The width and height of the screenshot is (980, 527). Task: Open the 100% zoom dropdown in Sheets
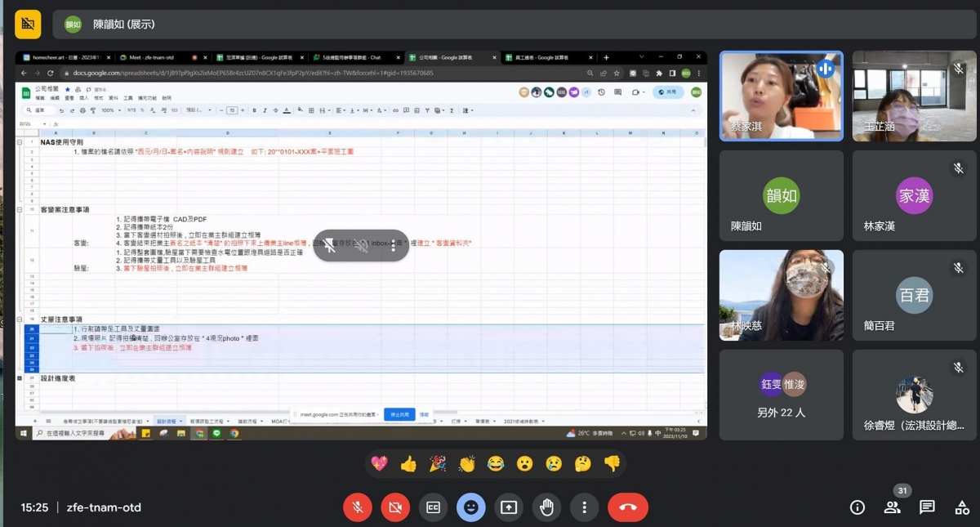pyautogui.click(x=109, y=110)
